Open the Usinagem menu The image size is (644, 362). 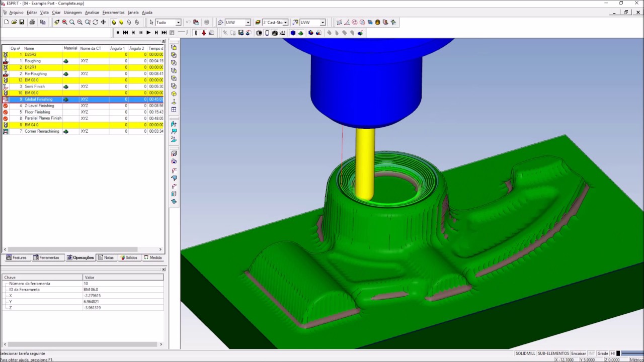coord(72,12)
